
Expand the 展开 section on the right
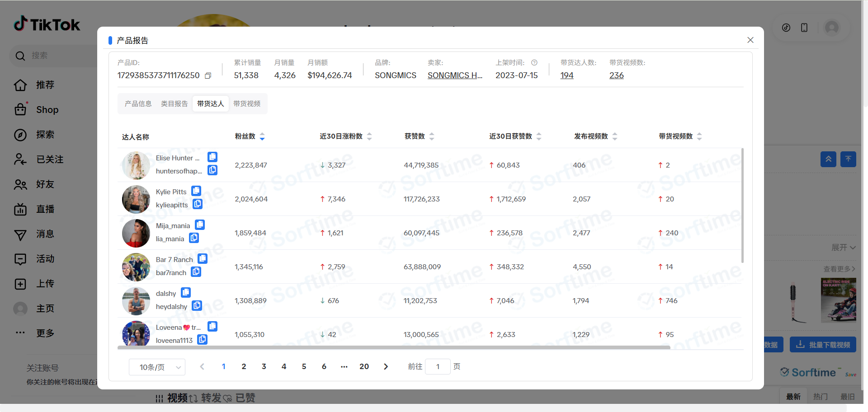coord(843,248)
